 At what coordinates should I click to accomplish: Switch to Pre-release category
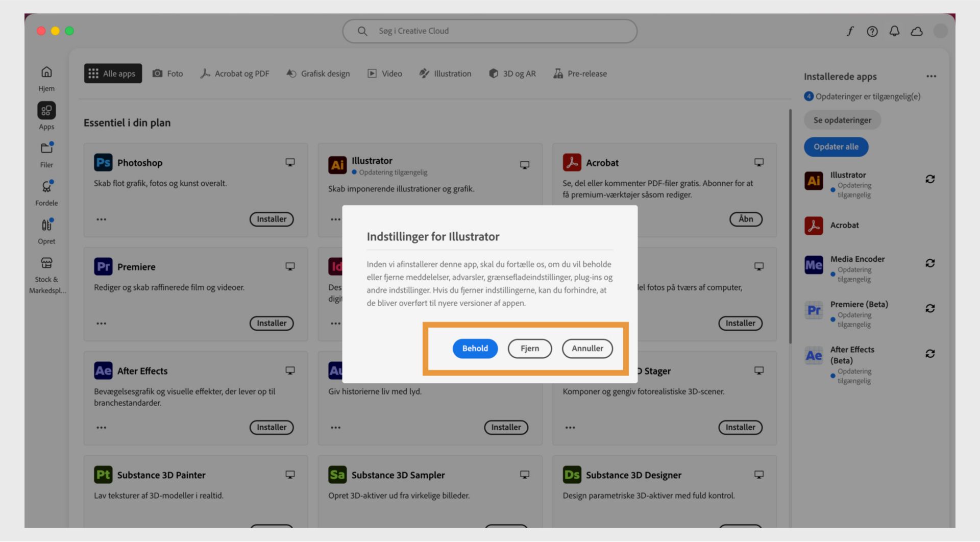580,73
